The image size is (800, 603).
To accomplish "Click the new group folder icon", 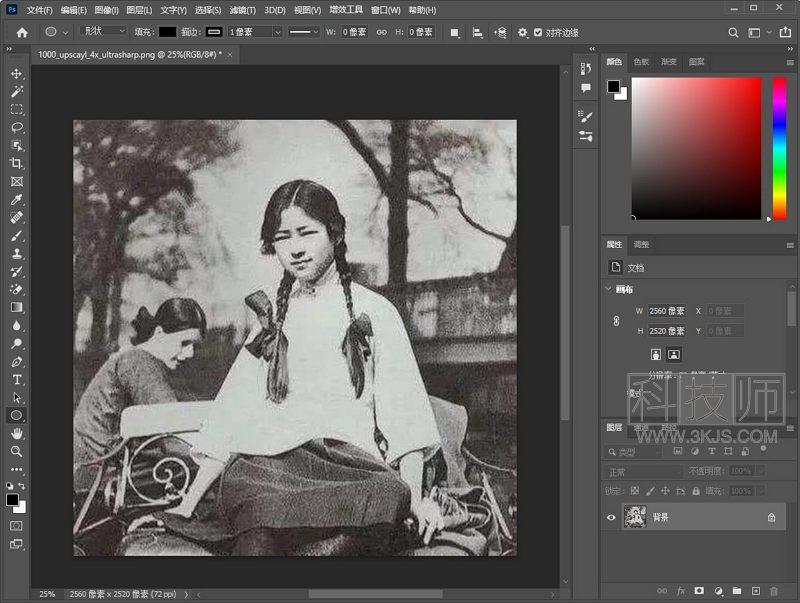I will (737, 591).
